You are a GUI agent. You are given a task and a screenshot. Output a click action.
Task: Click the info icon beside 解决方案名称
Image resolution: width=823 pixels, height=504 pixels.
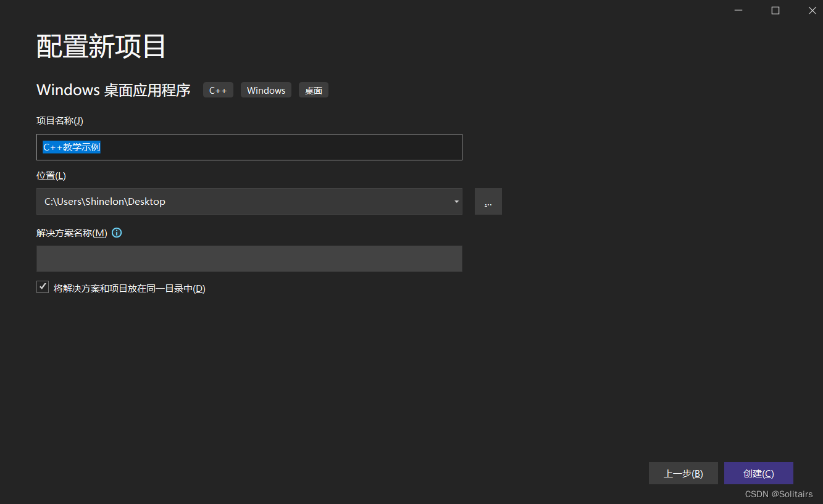117,233
